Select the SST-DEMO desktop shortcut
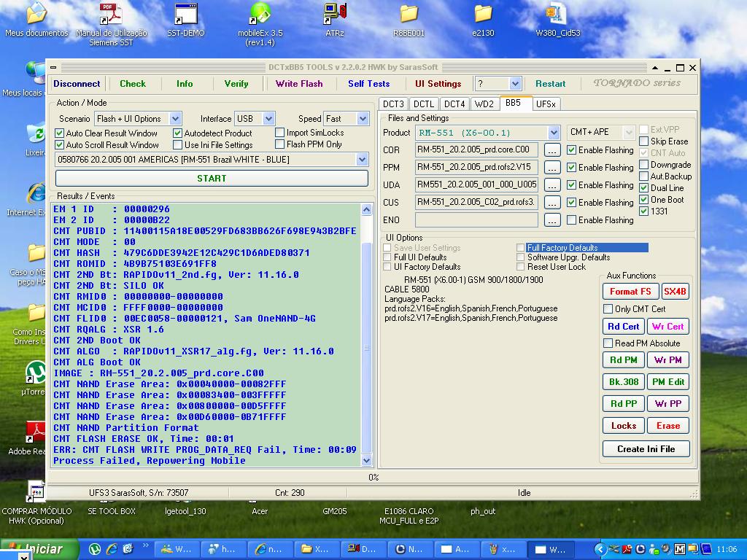 pos(186,20)
